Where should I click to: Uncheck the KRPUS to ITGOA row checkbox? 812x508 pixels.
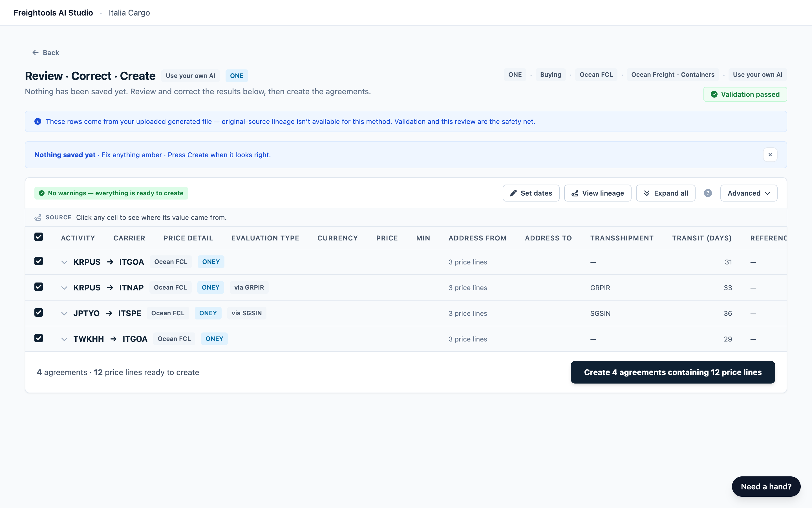point(39,261)
